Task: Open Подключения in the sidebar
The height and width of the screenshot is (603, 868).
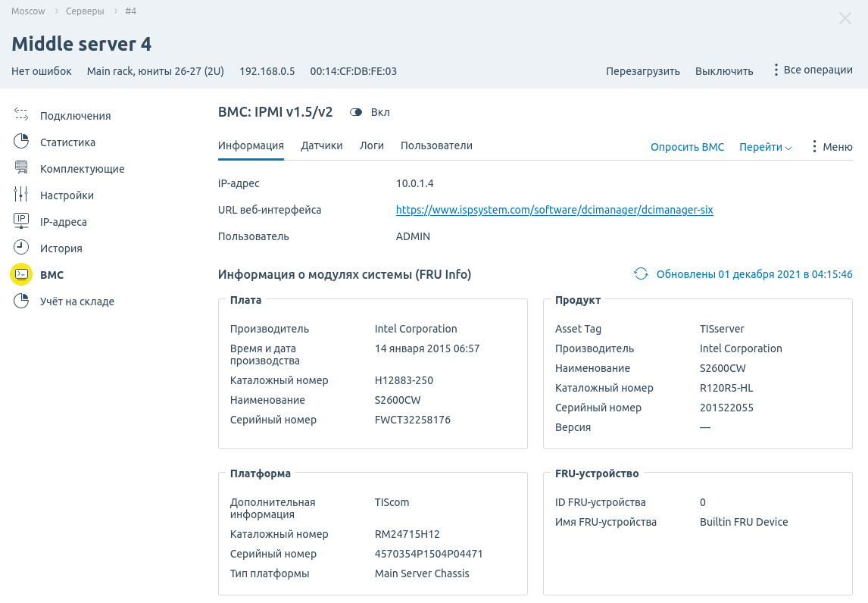Action: [75, 116]
